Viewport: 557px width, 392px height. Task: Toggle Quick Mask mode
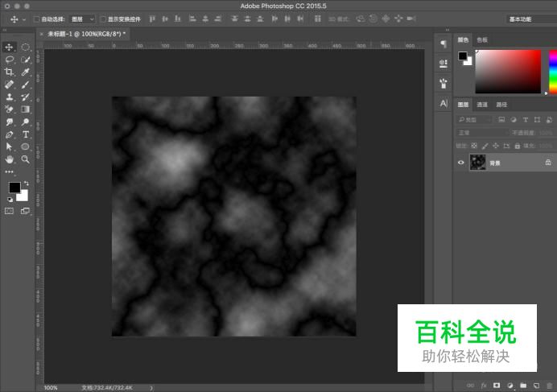click(x=9, y=211)
